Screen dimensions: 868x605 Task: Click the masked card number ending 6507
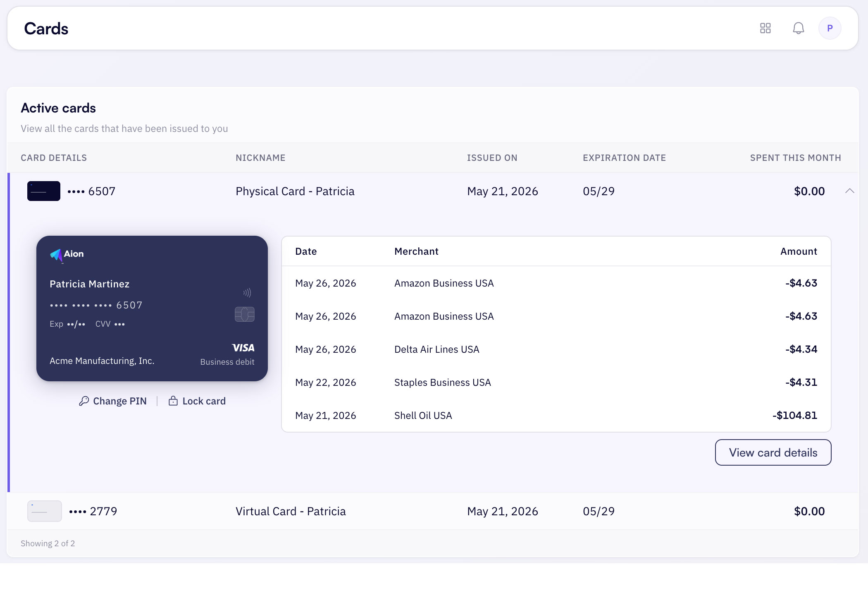coord(96,305)
